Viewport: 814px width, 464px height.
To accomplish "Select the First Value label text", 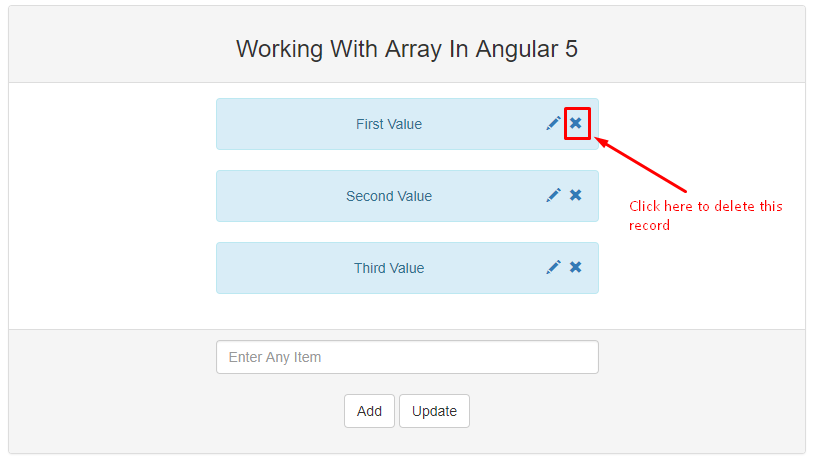I will click(x=389, y=124).
